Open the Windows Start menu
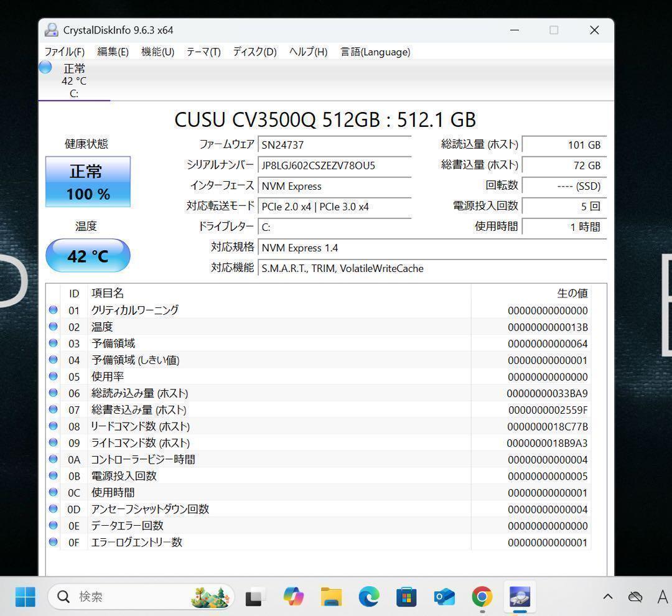672x616 pixels. pos(26,596)
